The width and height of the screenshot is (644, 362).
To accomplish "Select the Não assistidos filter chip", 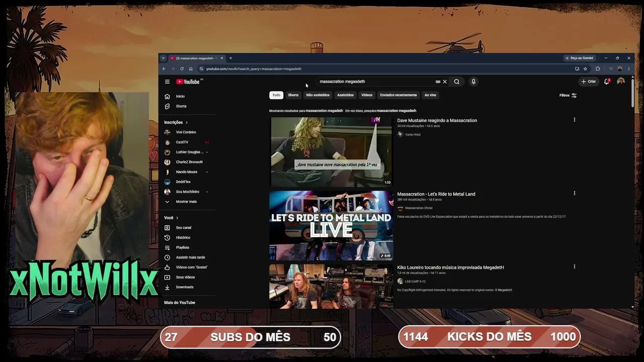I will [318, 95].
